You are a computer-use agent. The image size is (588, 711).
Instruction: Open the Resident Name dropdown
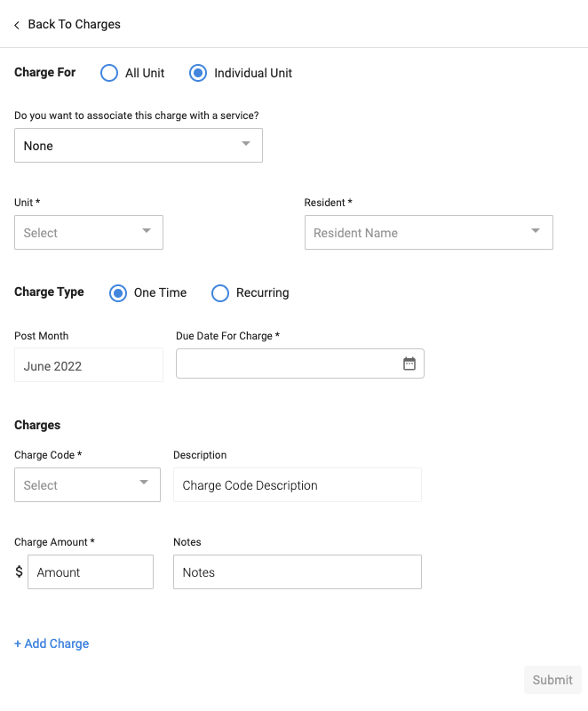point(428,233)
